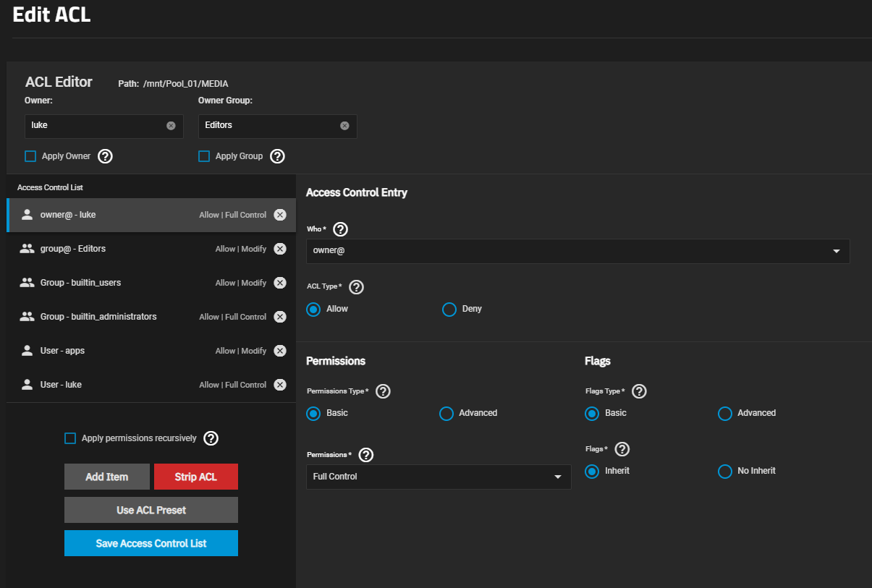Screen dimensions: 872x588
Task: Click into the Owner Group input field
Action: pos(269,126)
